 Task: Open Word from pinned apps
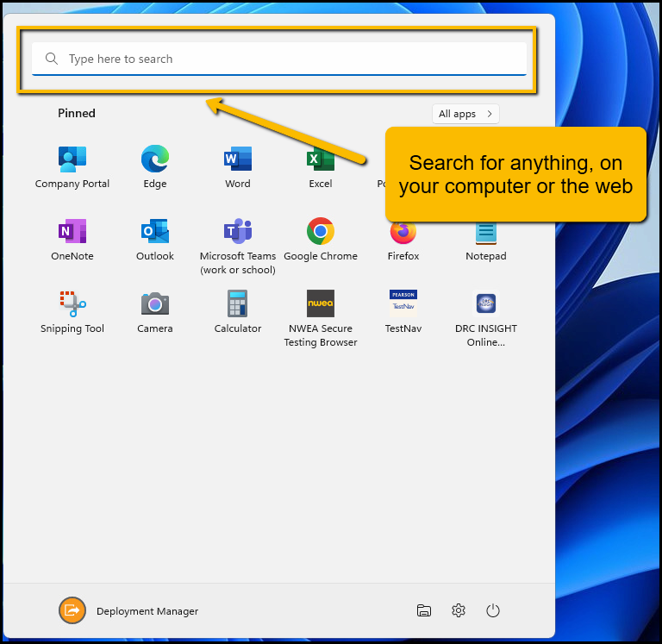click(x=238, y=166)
